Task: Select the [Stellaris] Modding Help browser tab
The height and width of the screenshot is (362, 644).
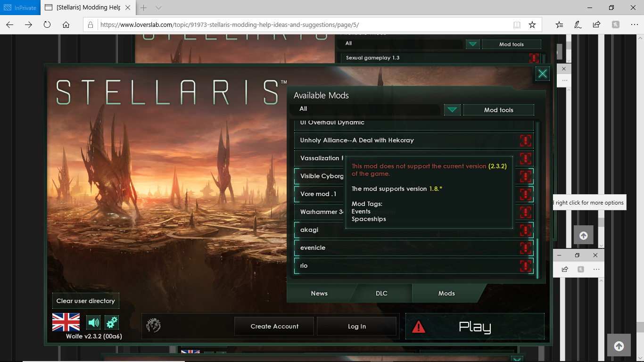Action: 88,8
